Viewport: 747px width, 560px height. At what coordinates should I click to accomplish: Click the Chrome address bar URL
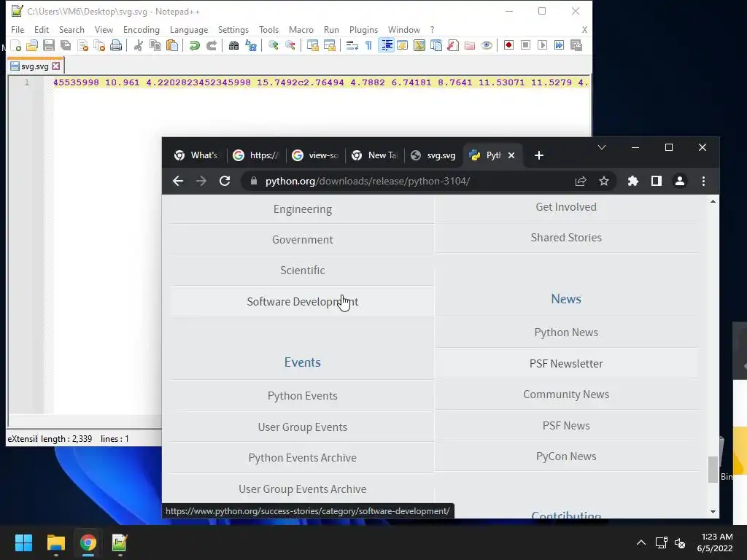coord(368,181)
